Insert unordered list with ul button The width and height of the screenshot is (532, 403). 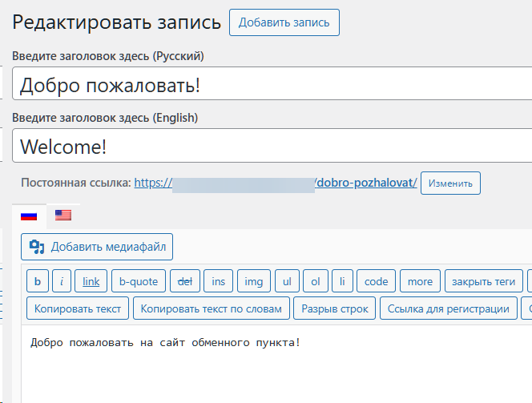pos(287,281)
